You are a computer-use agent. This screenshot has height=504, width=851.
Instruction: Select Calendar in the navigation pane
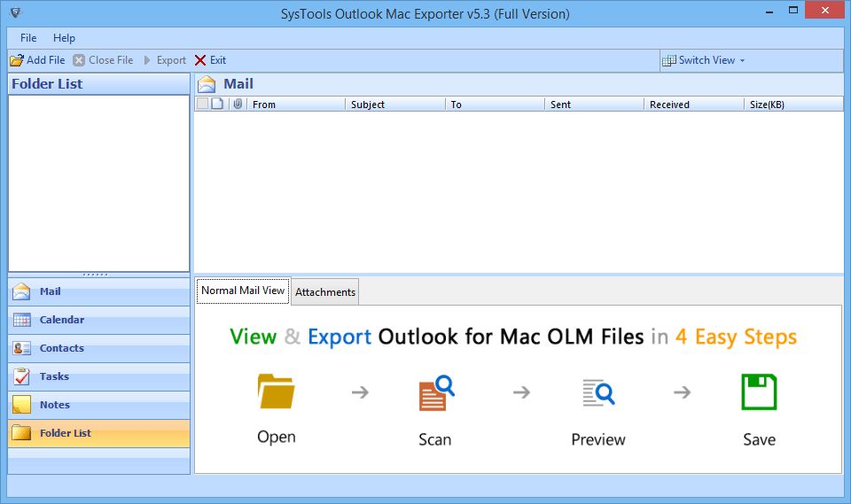pyautogui.click(x=98, y=320)
